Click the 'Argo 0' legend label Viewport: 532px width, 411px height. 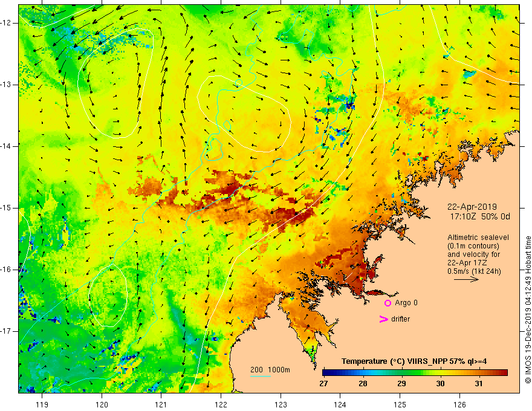[406, 303]
